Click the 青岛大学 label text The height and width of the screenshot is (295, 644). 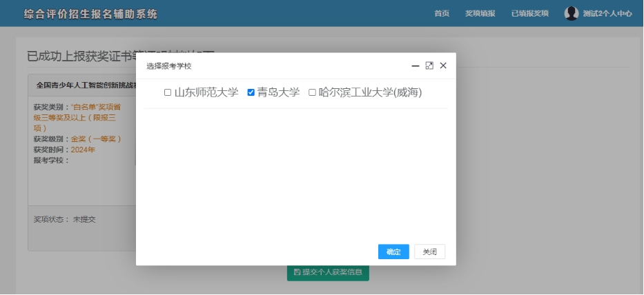tap(278, 92)
